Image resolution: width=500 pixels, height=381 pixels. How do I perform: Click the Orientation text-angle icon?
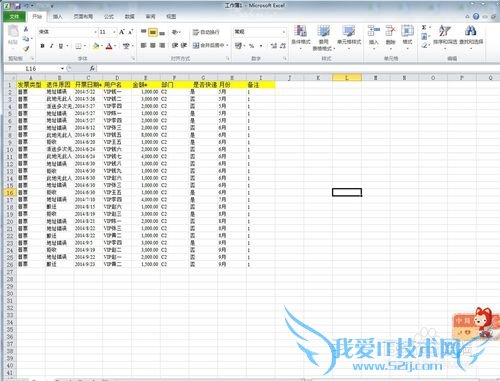click(175, 32)
